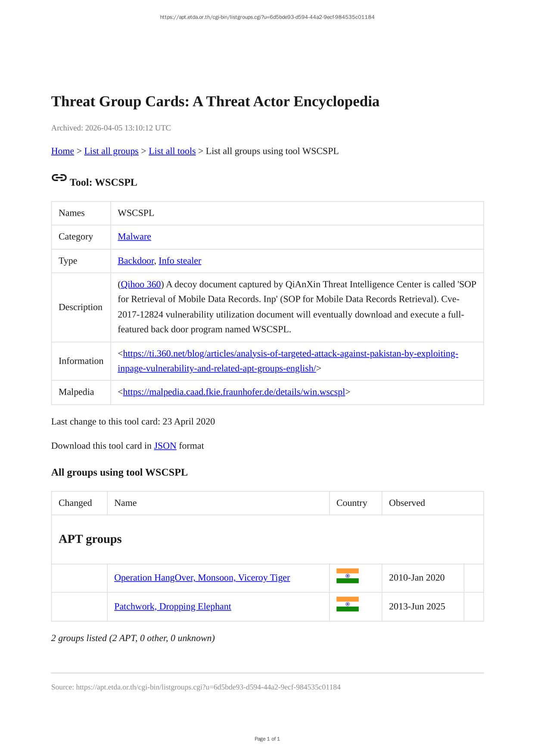The height and width of the screenshot is (756, 535).
Task: Download the tool card via JSON link
Action: pyautogui.click(x=165, y=446)
